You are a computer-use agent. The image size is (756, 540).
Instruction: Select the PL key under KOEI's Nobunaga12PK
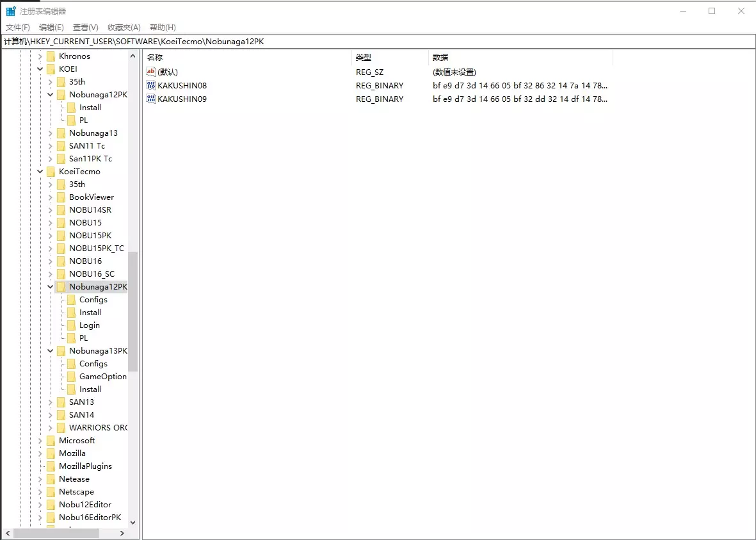coord(83,120)
